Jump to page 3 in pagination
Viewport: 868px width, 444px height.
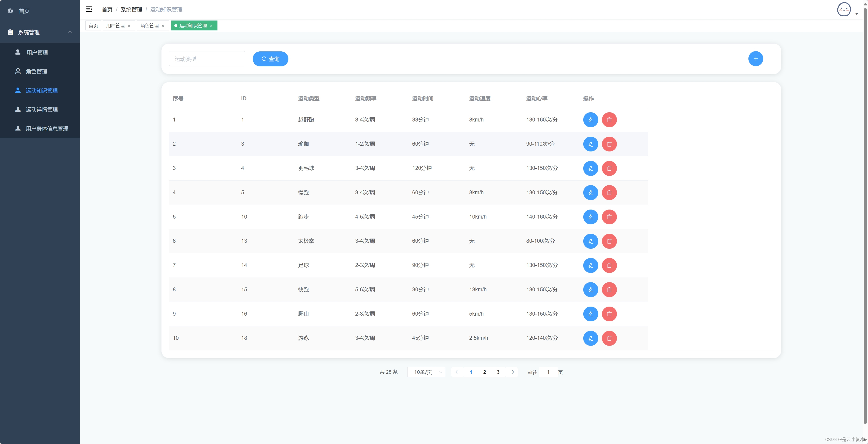[498, 372]
